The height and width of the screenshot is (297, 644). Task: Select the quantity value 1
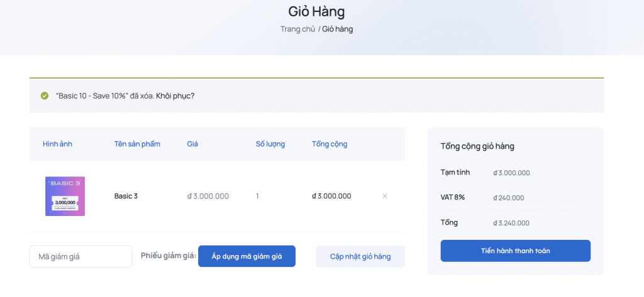tap(257, 196)
